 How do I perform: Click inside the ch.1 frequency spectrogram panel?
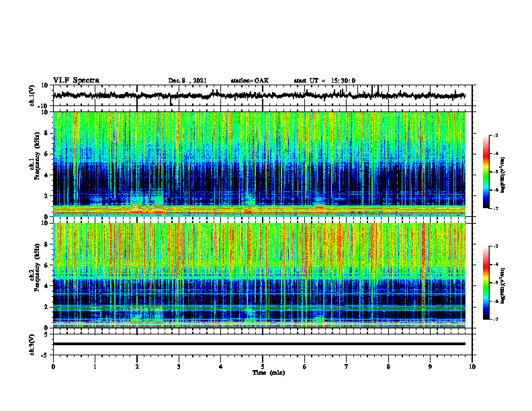click(x=259, y=164)
